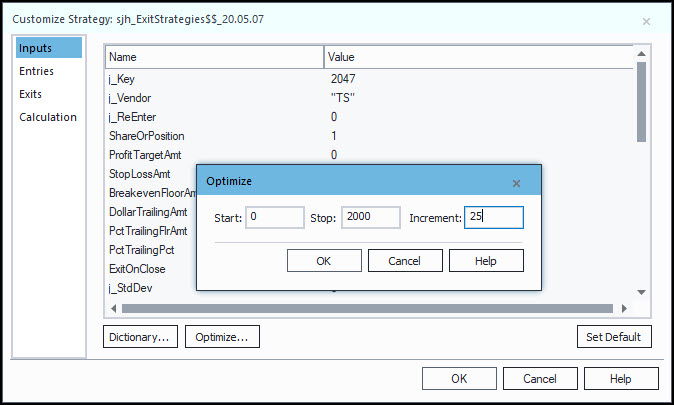This screenshot has width=674, height=405.
Task: Click the vertical scrollbar thumb
Action: click(x=641, y=102)
